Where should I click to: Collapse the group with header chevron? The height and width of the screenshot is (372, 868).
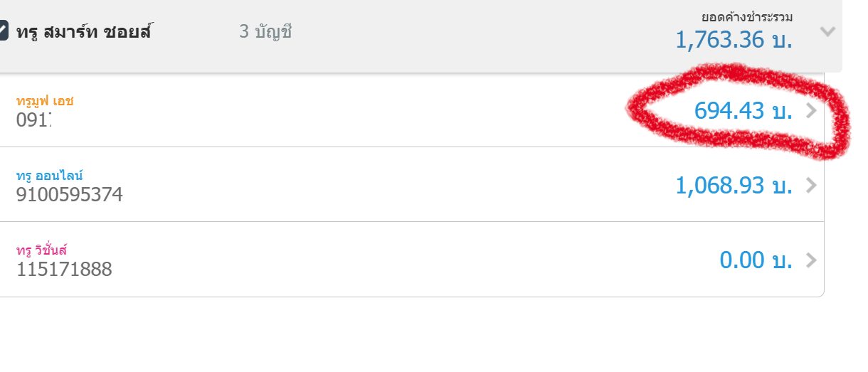[827, 31]
